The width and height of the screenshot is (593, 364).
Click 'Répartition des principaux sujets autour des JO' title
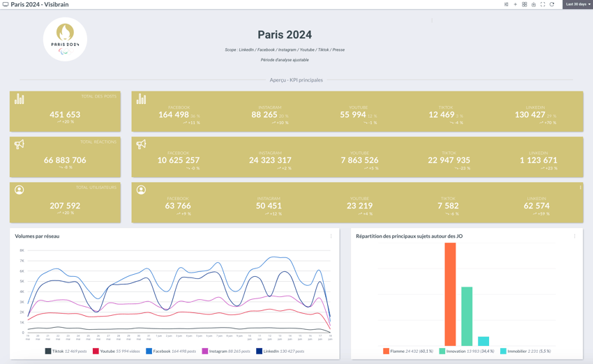coord(410,236)
